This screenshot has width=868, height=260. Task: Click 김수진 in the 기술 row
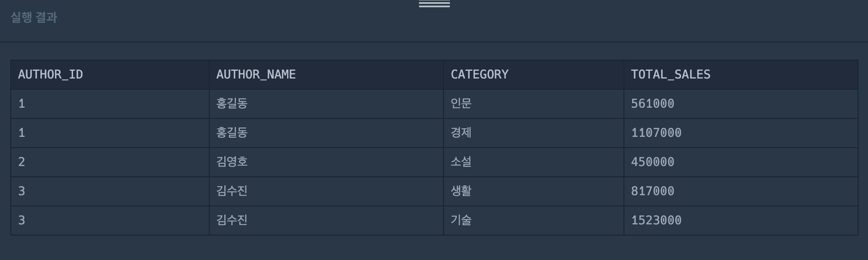tap(232, 221)
